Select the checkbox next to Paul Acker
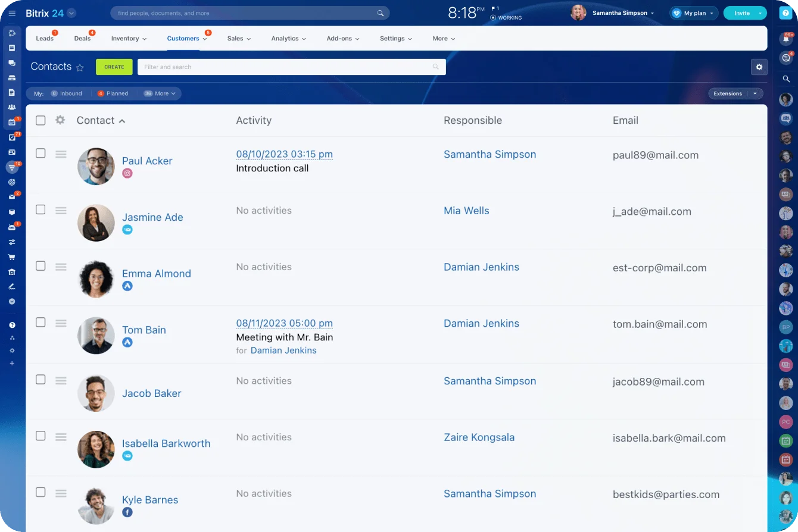This screenshot has height=532, width=798. (40, 153)
